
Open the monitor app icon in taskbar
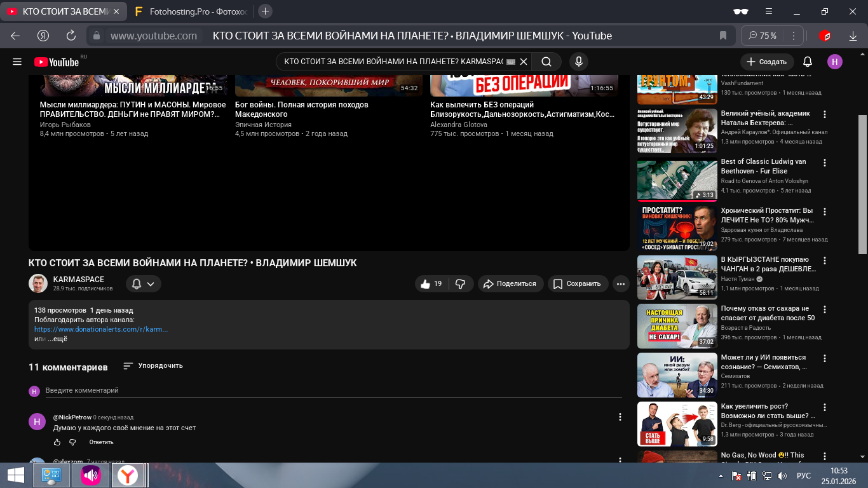point(51,475)
